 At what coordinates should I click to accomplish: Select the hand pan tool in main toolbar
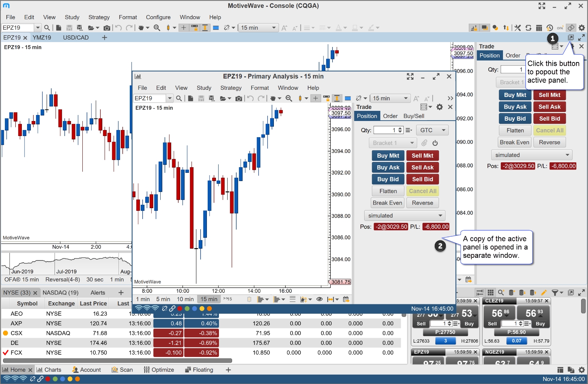(141, 28)
